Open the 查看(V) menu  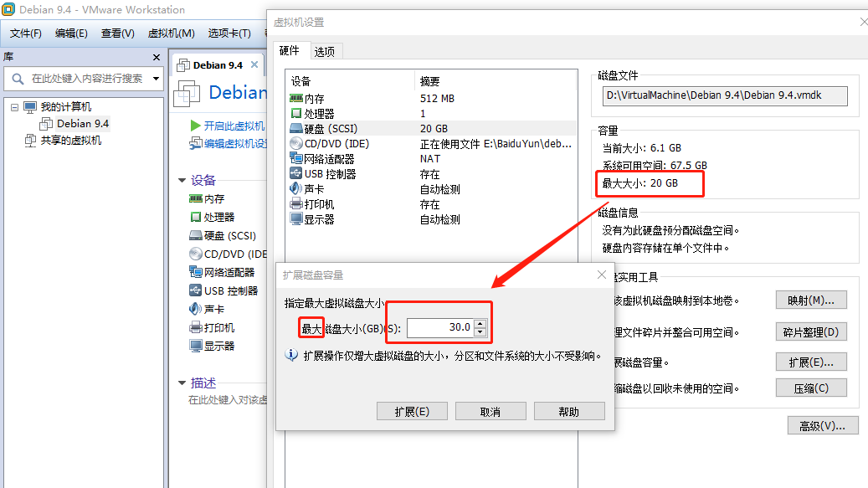point(117,33)
